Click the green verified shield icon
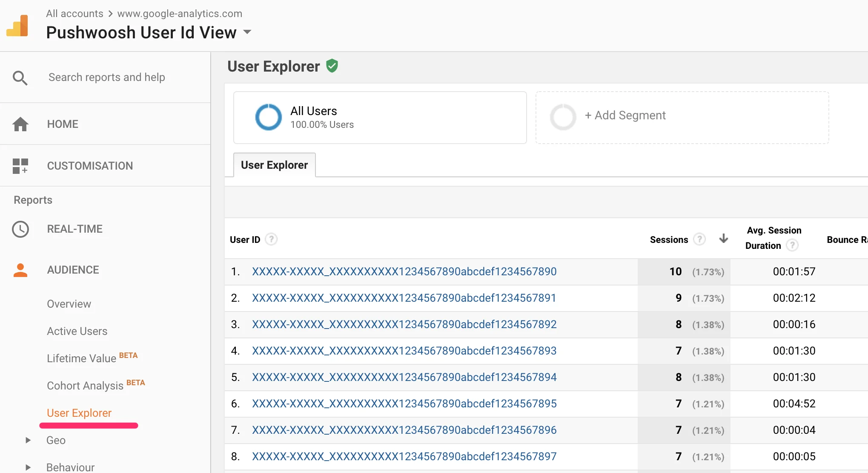This screenshot has height=473, width=868. (332, 66)
